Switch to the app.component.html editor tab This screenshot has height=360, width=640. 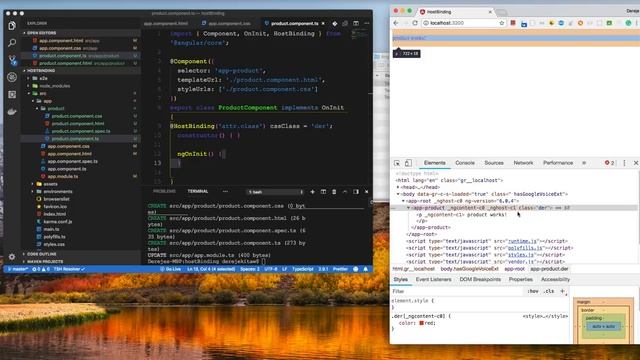[166, 24]
